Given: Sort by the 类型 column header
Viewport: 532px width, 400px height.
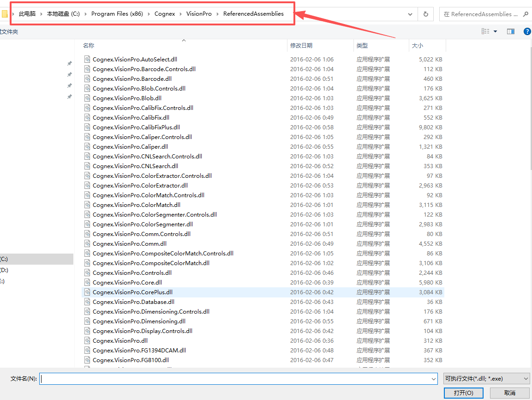Looking at the screenshot, I should click(362, 46).
